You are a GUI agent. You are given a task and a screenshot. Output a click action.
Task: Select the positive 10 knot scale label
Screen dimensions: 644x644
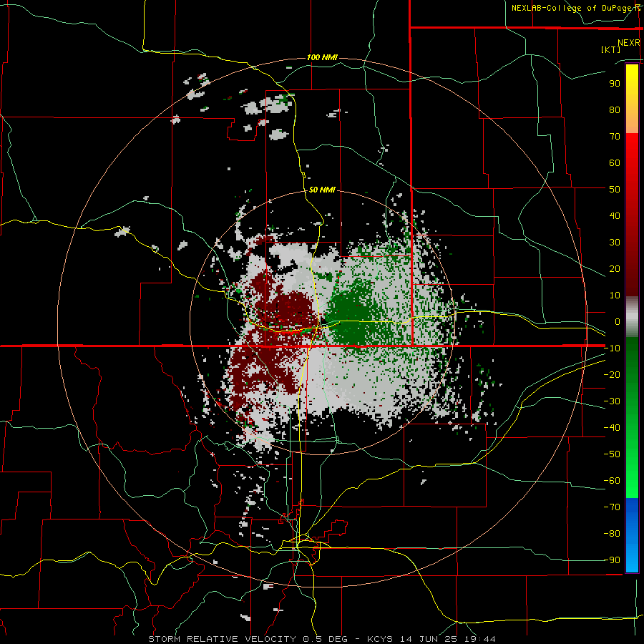(615, 296)
